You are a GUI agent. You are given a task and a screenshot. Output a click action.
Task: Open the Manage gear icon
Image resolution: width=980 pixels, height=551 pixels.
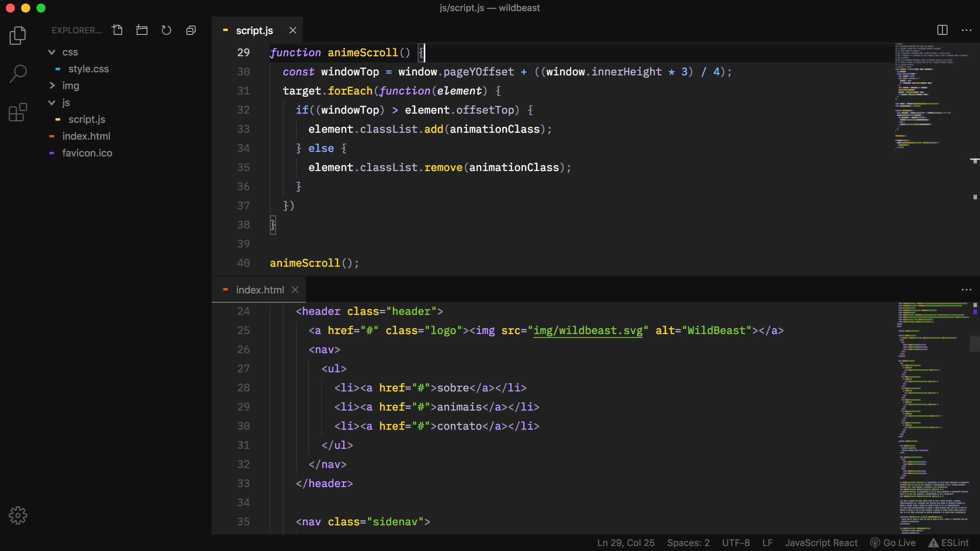pyautogui.click(x=18, y=515)
